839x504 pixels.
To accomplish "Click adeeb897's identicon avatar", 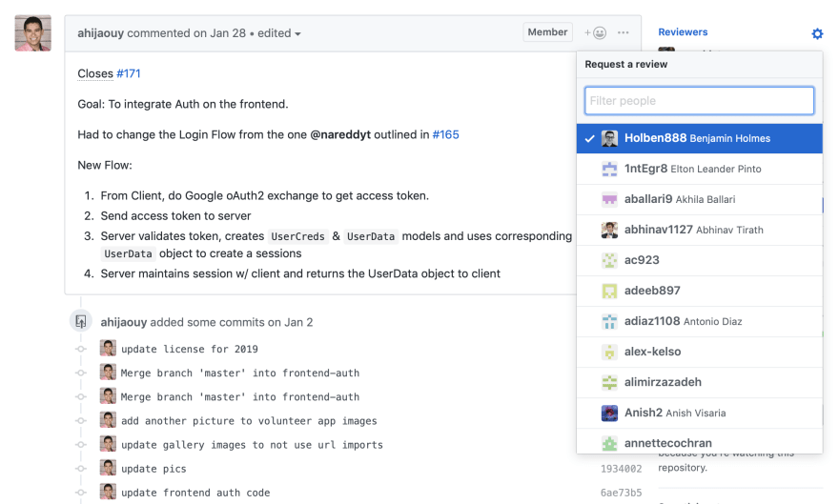I will (609, 291).
